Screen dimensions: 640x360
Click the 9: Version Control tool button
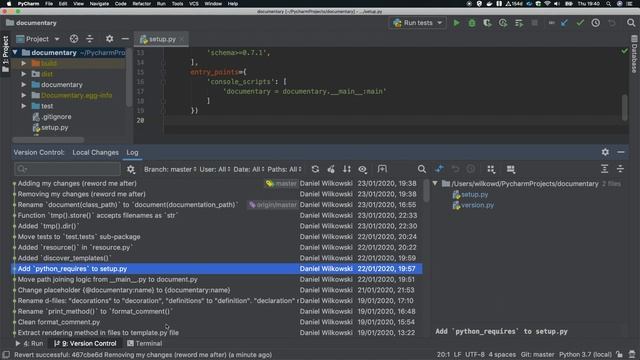point(85,343)
